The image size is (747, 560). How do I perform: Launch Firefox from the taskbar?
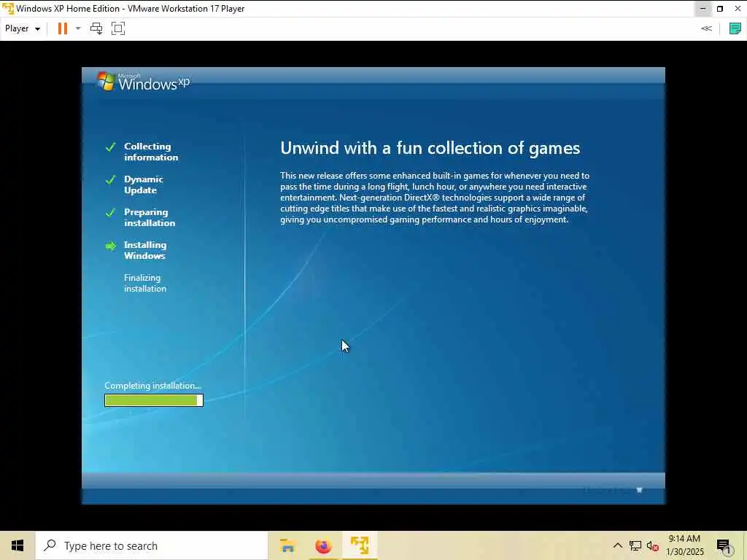click(x=323, y=545)
